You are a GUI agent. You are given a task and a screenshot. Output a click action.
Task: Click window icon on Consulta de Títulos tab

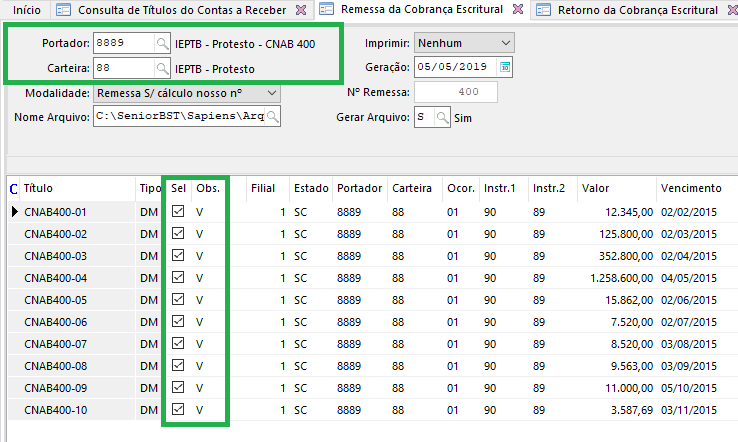[64, 10]
